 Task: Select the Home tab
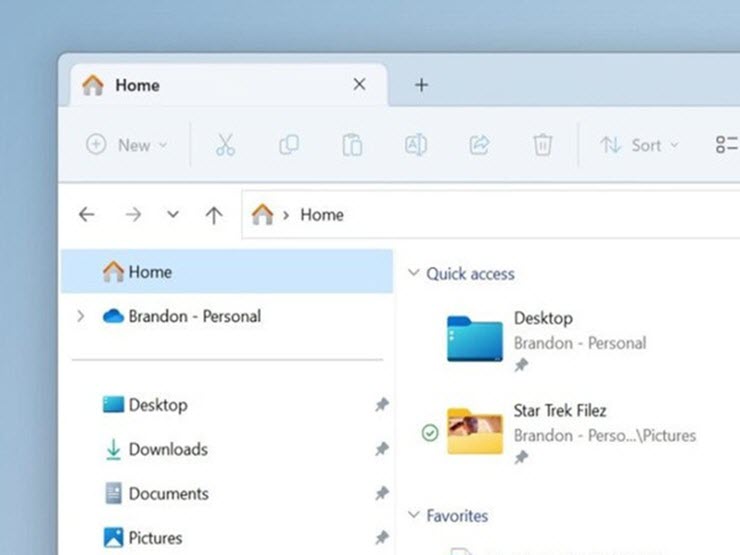pos(200,85)
